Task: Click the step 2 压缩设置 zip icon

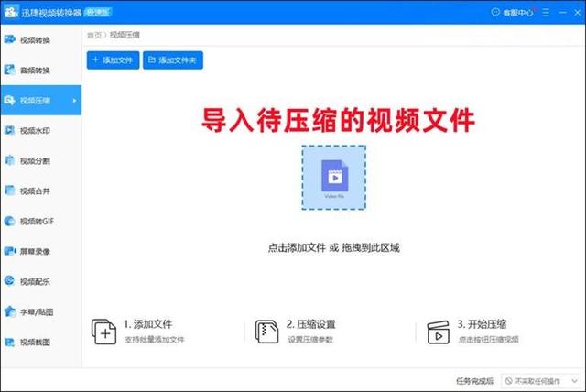Action: [x=266, y=332]
